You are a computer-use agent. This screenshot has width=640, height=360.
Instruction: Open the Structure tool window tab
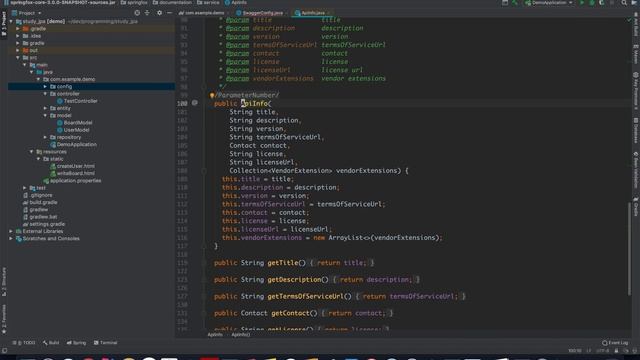(x=4, y=282)
